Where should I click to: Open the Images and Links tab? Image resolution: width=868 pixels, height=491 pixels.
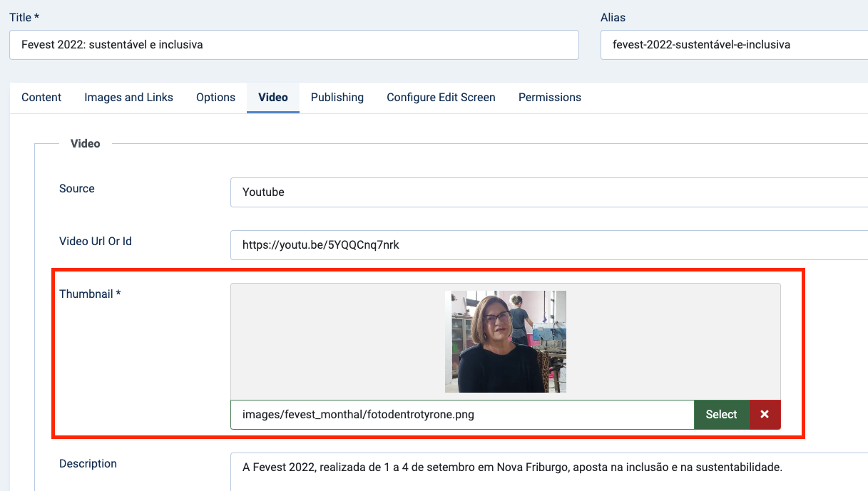128,98
